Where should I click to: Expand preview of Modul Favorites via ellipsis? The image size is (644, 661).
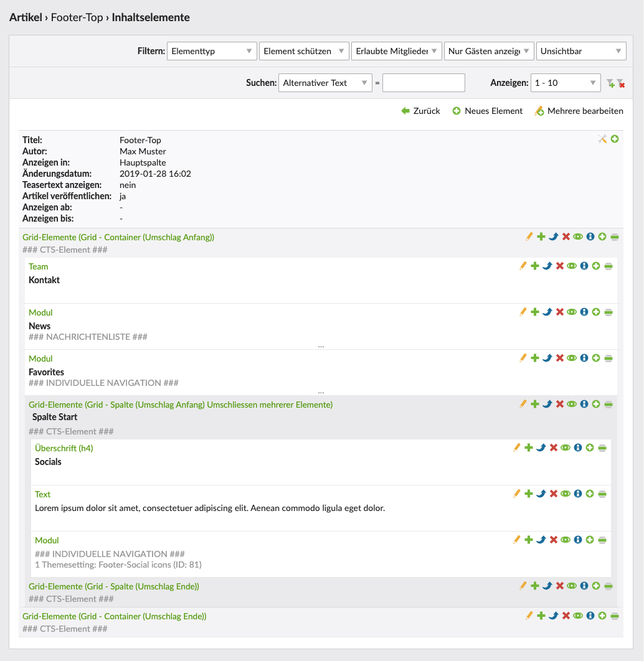pyautogui.click(x=321, y=392)
